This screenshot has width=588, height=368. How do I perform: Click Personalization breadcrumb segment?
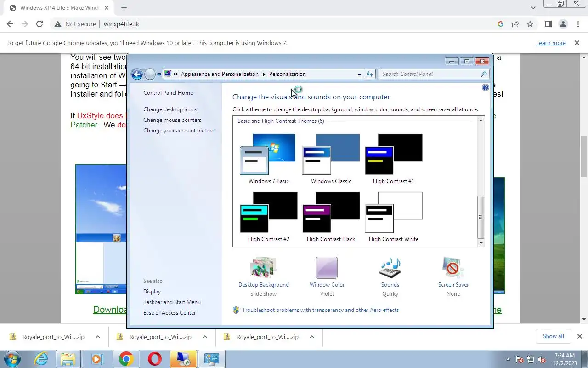pyautogui.click(x=287, y=74)
